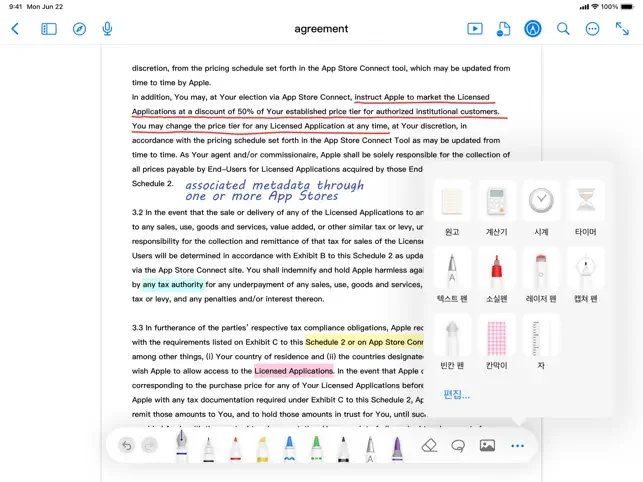Viewport: 643px width, 482px height.
Task: Open the 시계 clock tool
Action: pyautogui.click(x=541, y=209)
